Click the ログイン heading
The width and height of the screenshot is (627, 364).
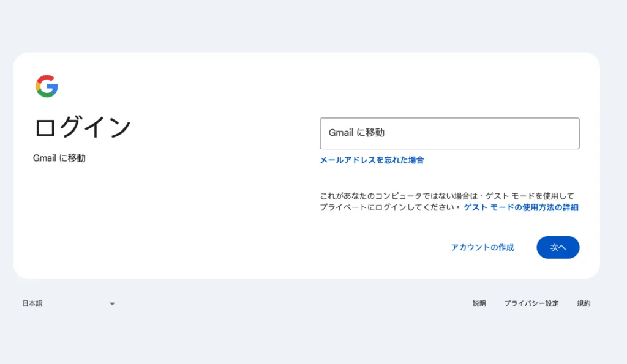(x=82, y=127)
